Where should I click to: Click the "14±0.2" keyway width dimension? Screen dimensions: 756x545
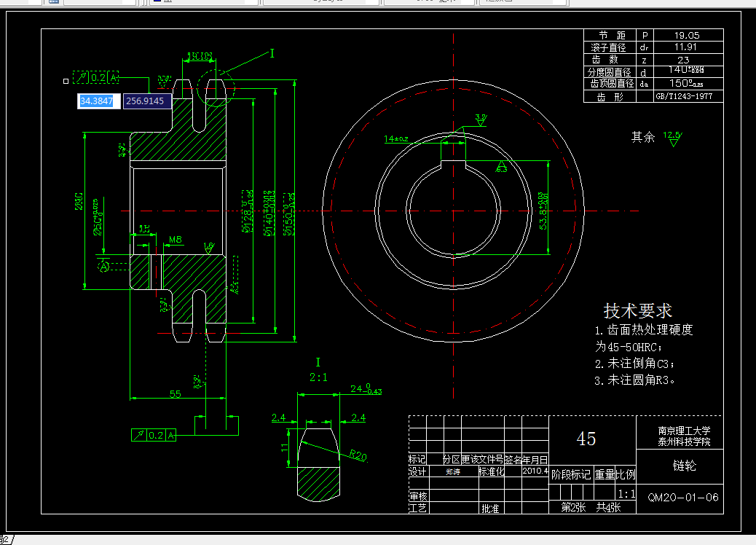395,139
